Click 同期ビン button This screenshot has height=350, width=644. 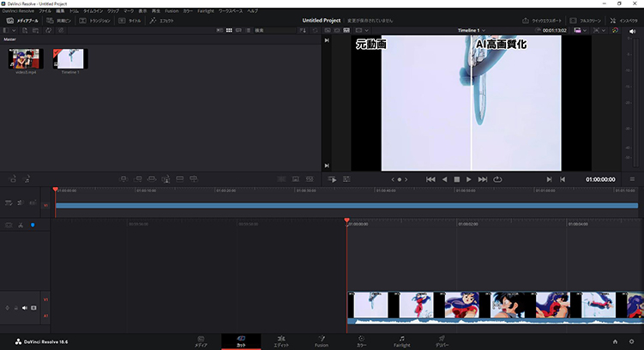[59, 21]
